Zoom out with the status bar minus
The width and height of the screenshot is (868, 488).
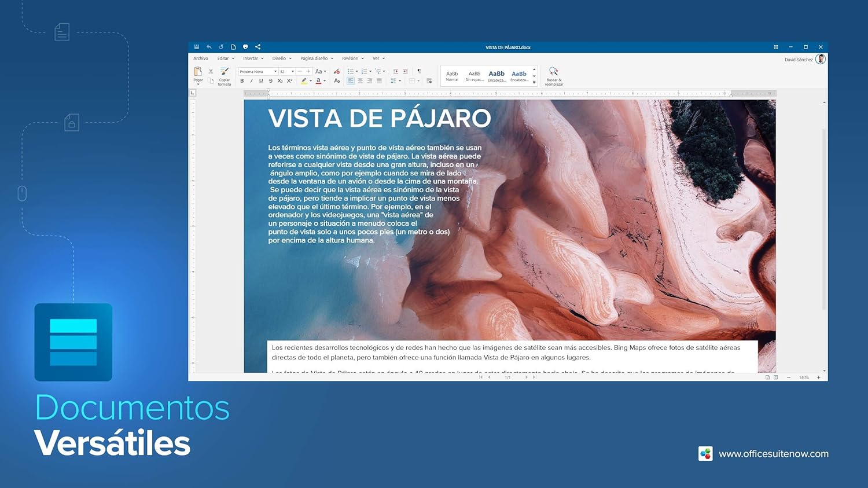click(x=788, y=377)
